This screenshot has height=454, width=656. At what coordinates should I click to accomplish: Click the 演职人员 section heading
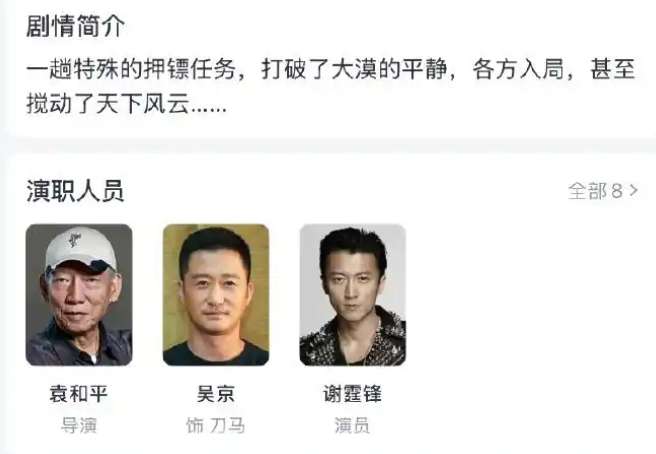click(x=75, y=191)
